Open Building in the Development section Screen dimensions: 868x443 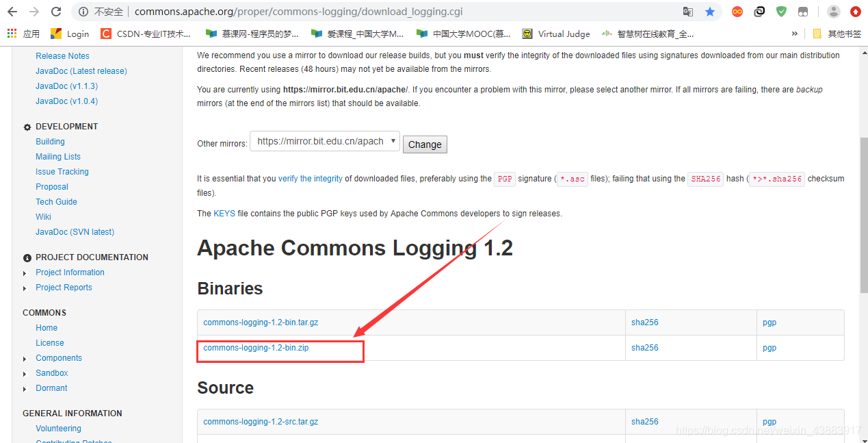(x=50, y=142)
